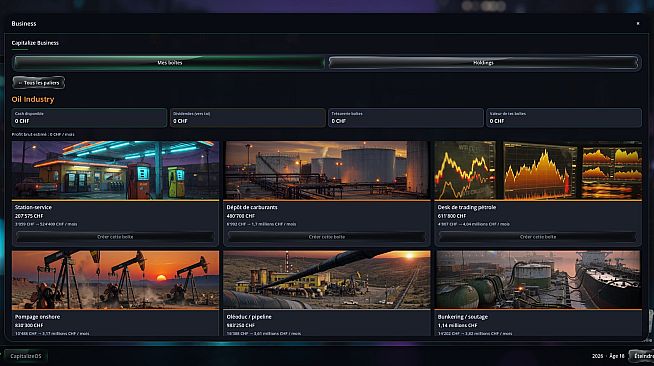Click the Bunkering / soutage title
Viewport: 654px width, 366px height.
tap(463, 317)
